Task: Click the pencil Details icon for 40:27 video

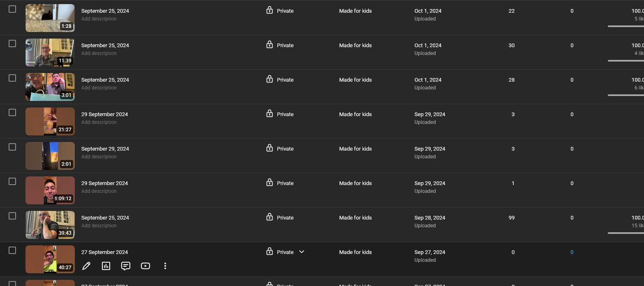Action: coord(86,266)
